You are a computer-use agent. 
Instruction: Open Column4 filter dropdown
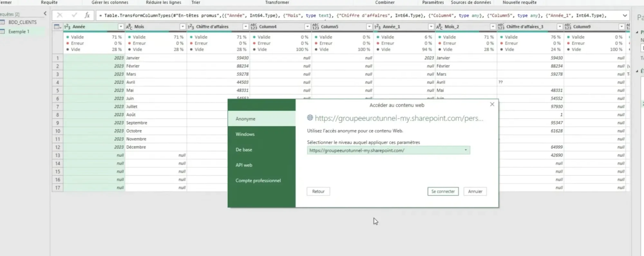click(308, 27)
